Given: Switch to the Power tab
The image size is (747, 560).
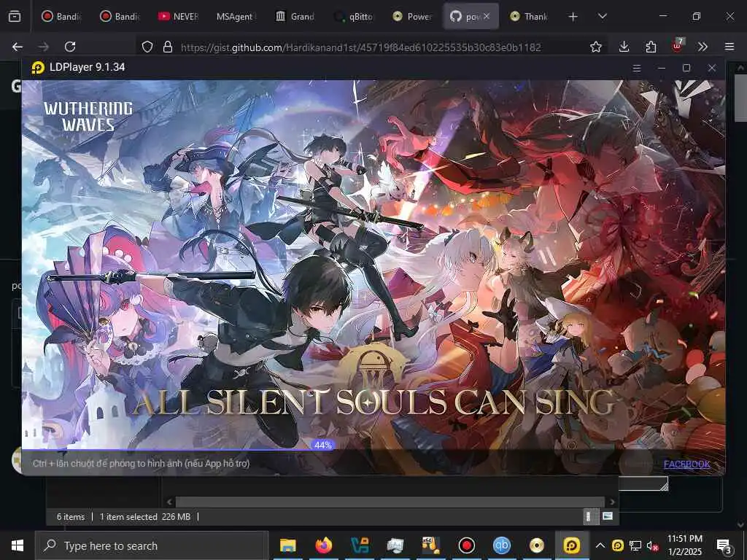Looking at the screenshot, I should point(412,16).
